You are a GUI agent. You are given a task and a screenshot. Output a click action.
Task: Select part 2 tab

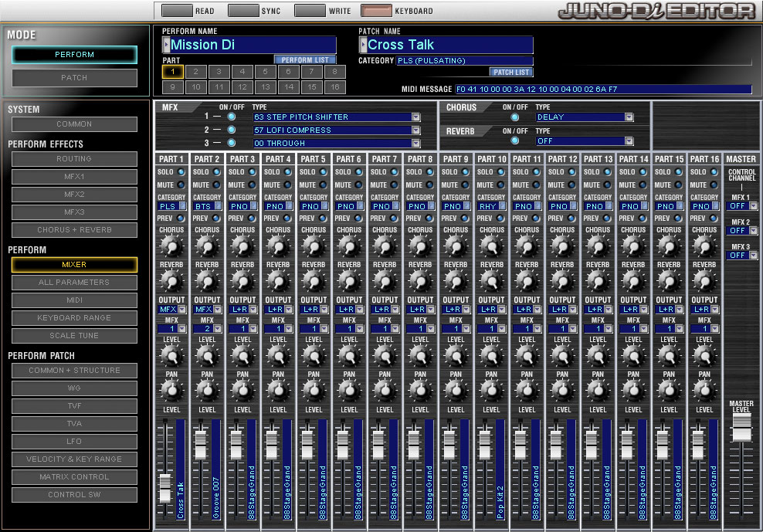[195, 72]
